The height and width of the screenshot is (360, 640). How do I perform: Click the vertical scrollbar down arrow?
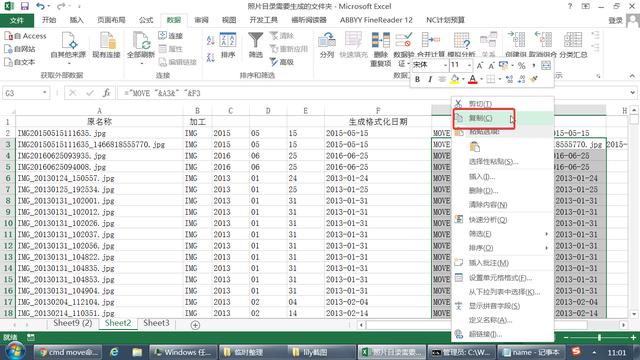(x=633, y=314)
